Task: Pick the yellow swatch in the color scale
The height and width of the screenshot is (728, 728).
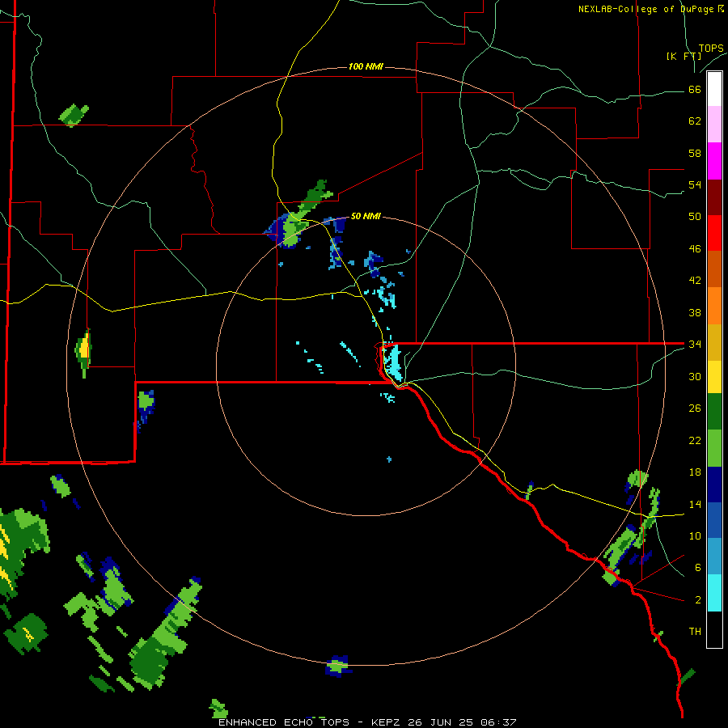Action: tap(714, 376)
